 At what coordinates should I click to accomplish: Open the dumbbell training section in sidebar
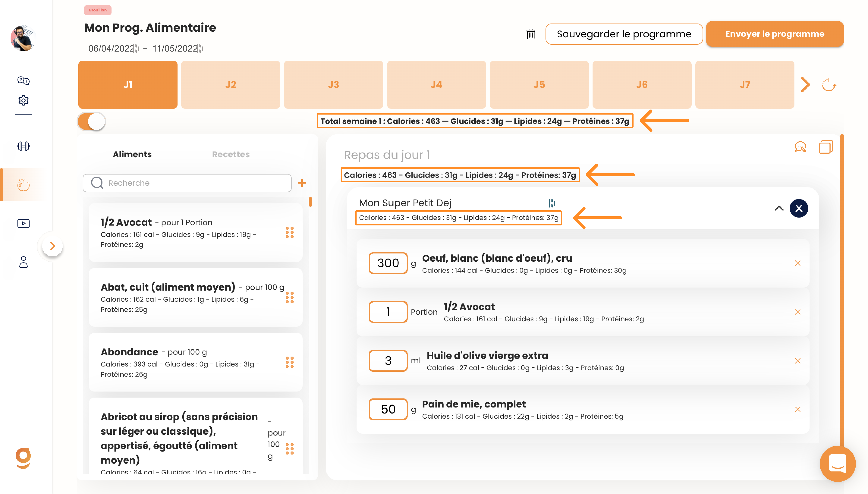point(23,146)
